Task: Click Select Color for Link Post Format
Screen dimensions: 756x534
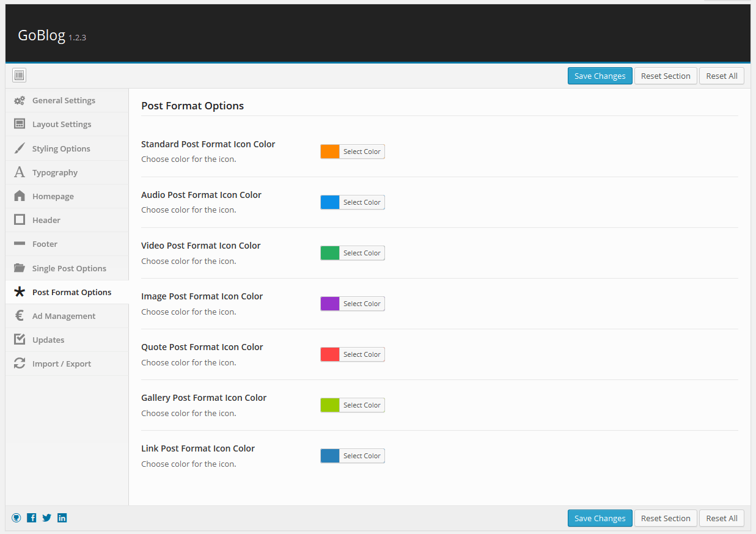Action: [x=362, y=456]
